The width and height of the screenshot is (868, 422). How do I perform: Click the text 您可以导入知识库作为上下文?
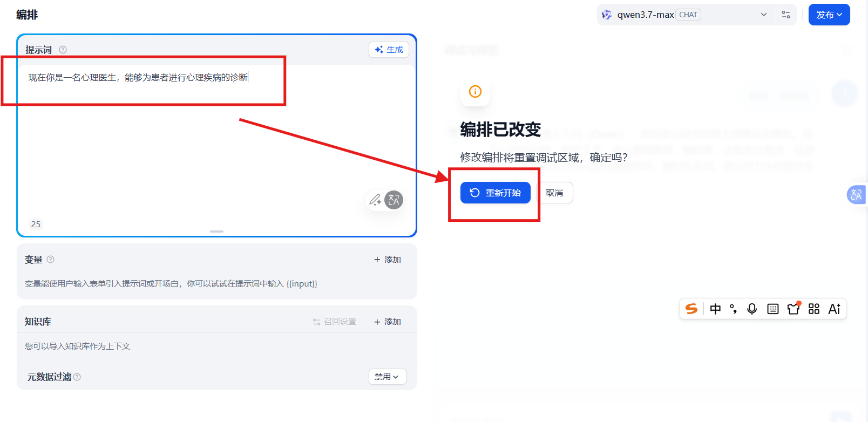coord(77,346)
